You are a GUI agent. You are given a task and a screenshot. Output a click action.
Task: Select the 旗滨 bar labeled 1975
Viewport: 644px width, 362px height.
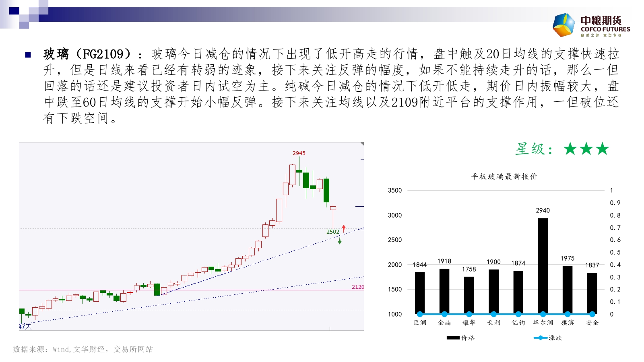(x=567, y=290)
